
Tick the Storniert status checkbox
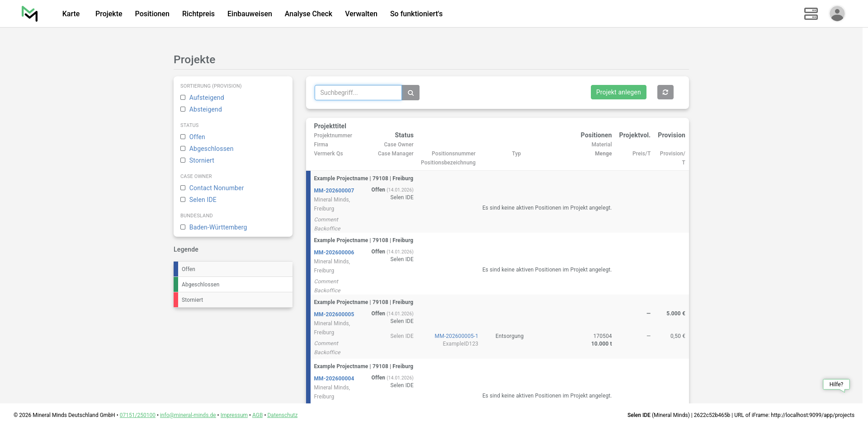tap(183, 160)
